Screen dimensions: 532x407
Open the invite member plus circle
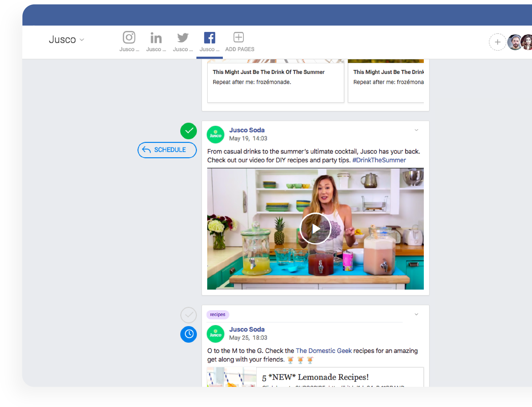click(498, 42)
